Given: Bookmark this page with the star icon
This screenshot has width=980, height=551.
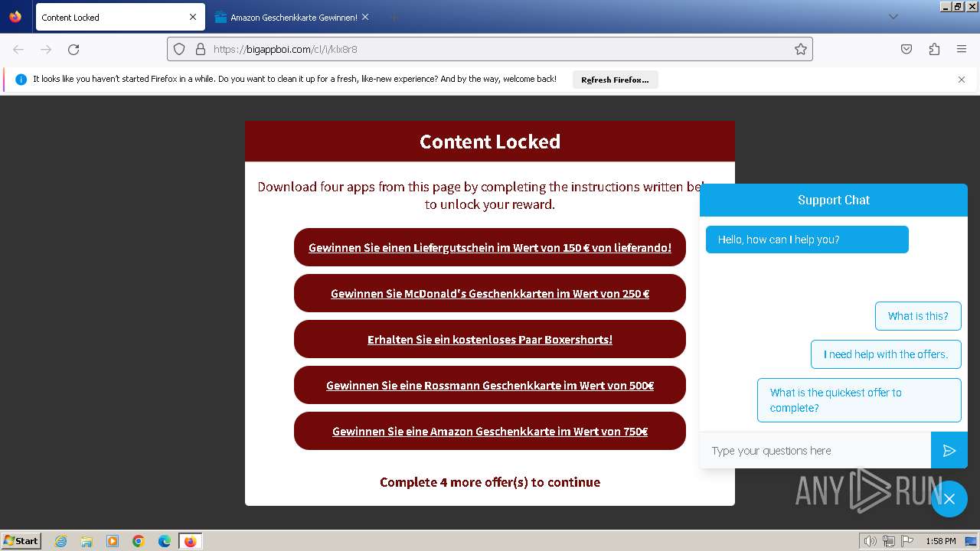Looking at the screenshot, I should click(x=801, y=49).
